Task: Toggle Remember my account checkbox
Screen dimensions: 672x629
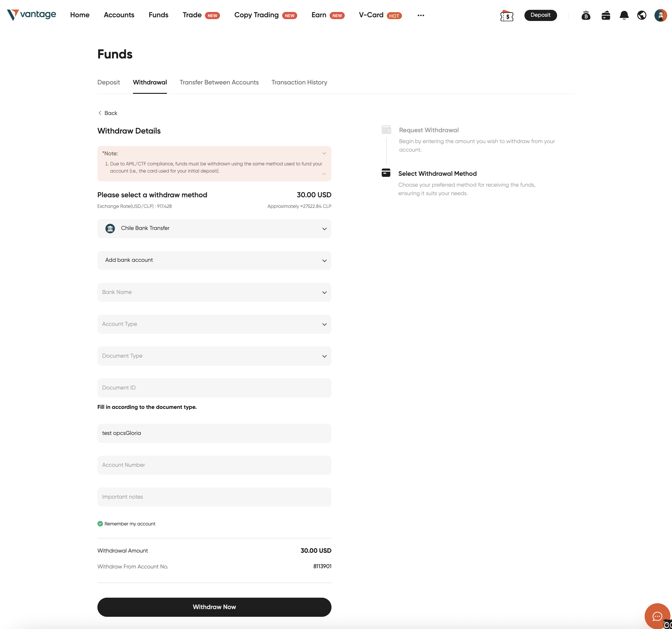Action: [x=100, y=524]
